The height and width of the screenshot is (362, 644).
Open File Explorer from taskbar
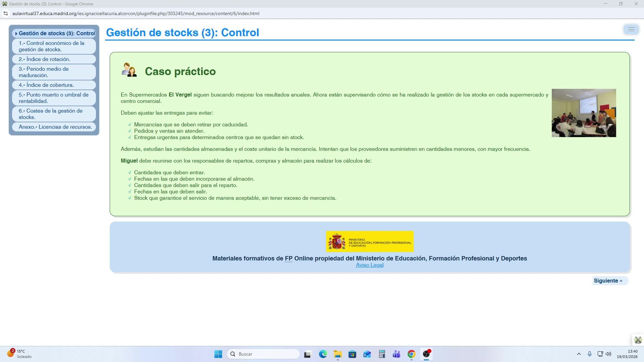point(337,354)
